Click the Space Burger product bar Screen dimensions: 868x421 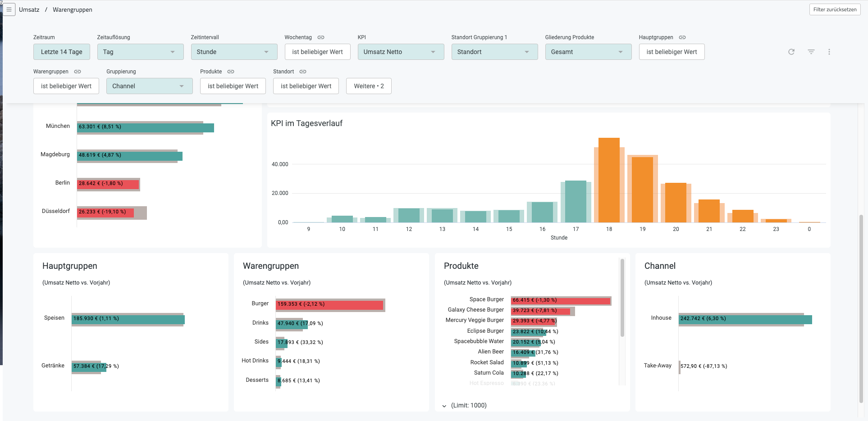click(561, 301)
